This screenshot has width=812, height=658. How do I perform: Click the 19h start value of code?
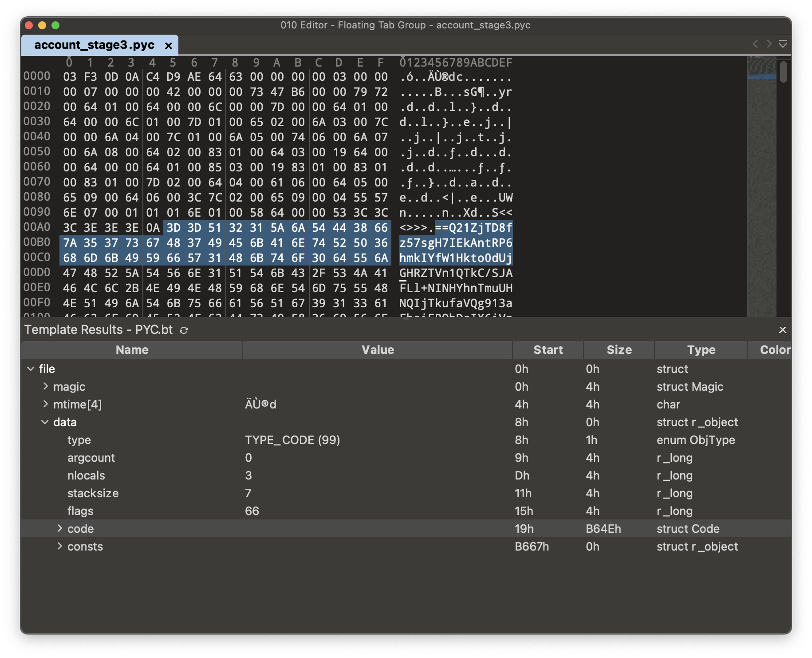524,529
